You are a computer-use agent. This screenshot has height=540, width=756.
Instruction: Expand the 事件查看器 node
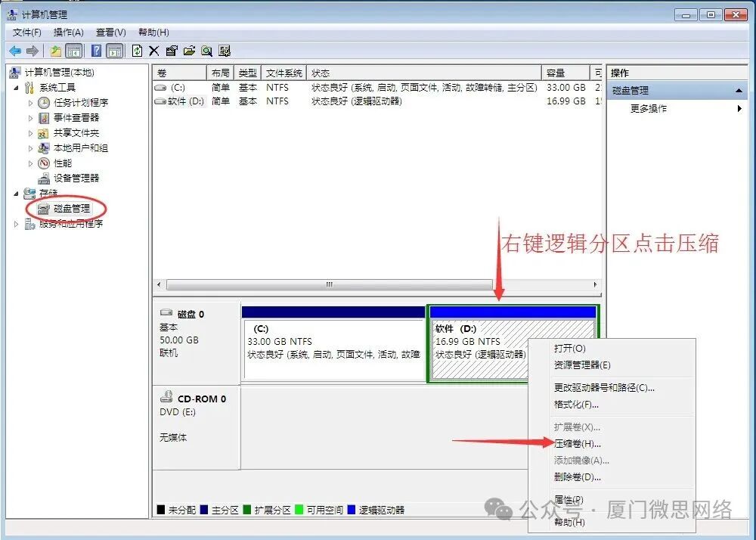[30, 118]
